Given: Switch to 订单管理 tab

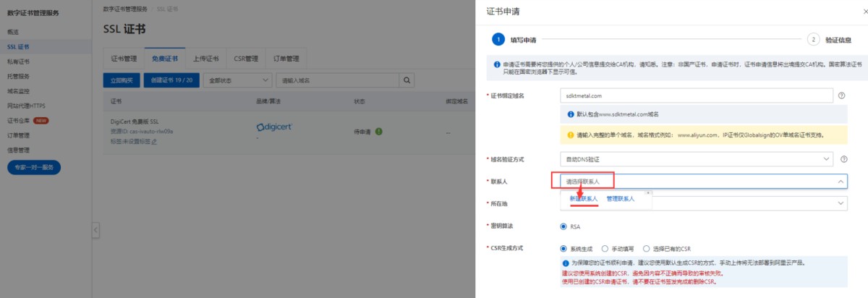Looking at the screenshot, I should click(x=286, y=59).
